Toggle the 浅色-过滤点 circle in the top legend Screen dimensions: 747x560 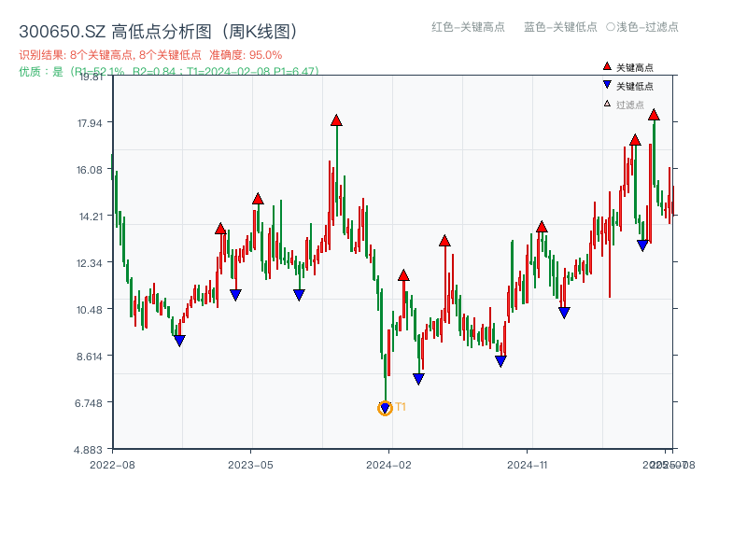coord(611,27)
